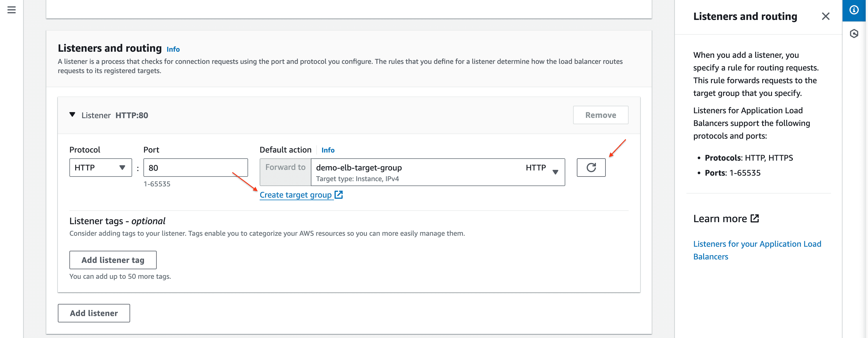
Task: Open the Create target group link
Action: pyautogui.click(x=295, y=195)
